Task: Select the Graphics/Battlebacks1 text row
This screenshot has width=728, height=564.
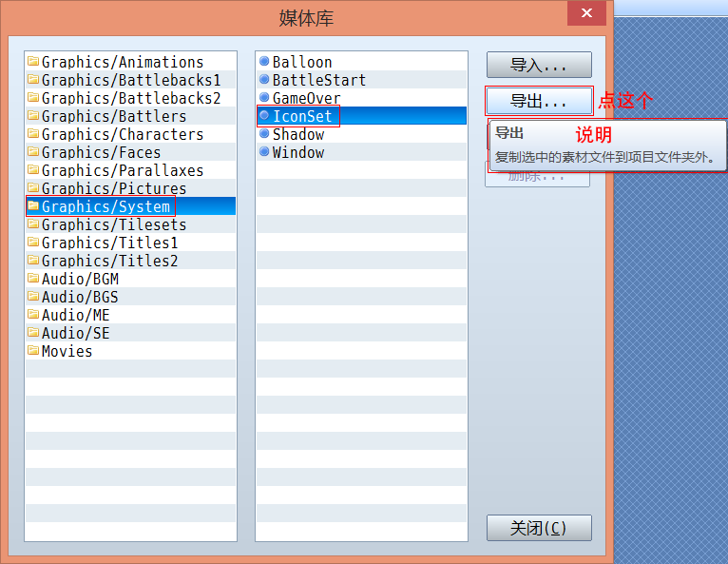Action: (131, 80)
